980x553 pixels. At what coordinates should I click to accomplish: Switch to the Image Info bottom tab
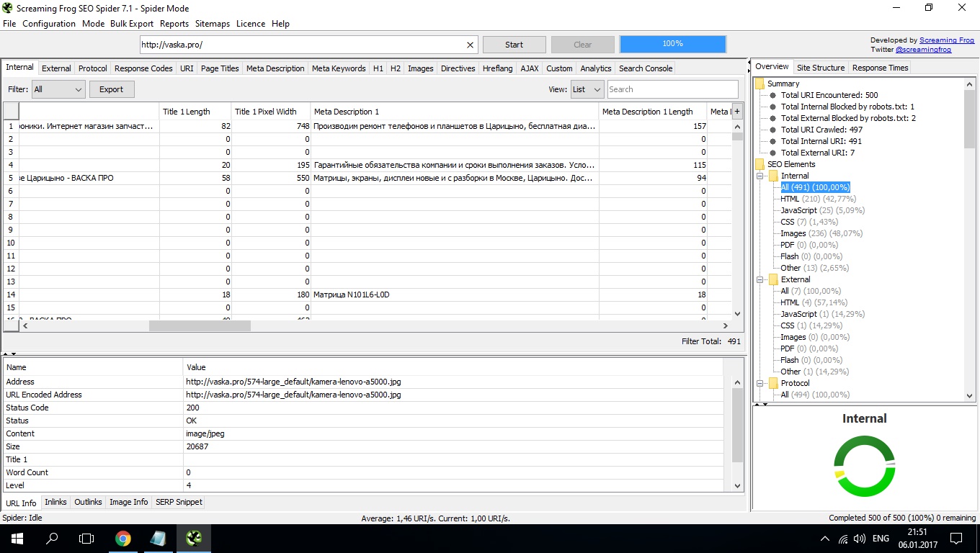point(129,502)
